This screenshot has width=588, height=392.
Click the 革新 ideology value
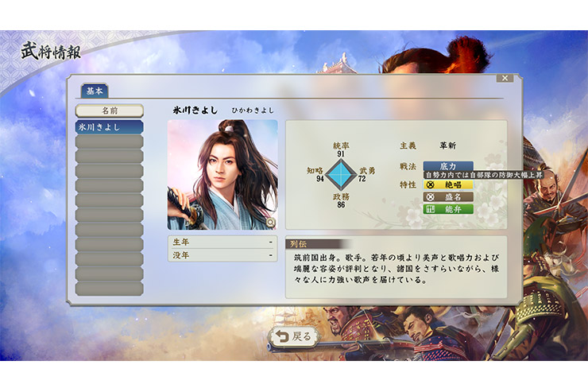coord(447,146)
